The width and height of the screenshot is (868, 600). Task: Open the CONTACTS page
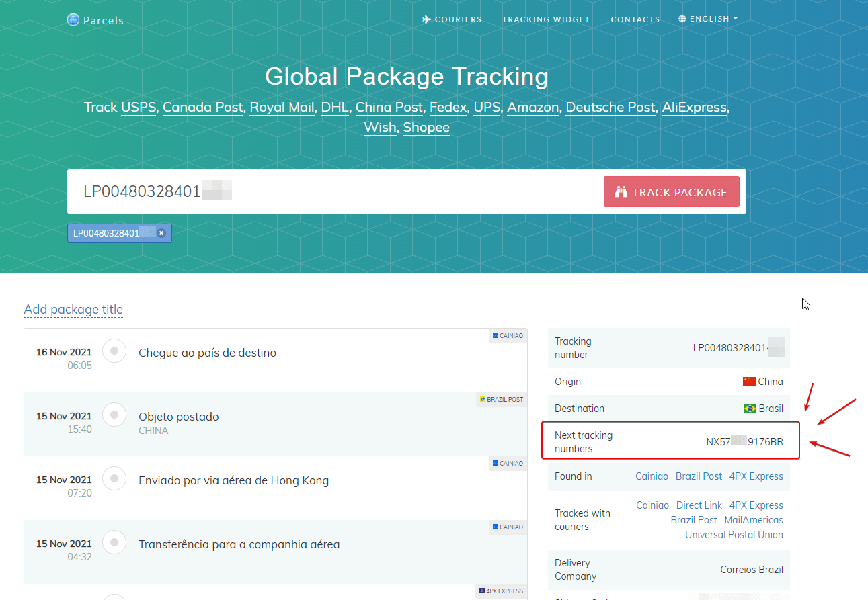click(x=635, y=19)
